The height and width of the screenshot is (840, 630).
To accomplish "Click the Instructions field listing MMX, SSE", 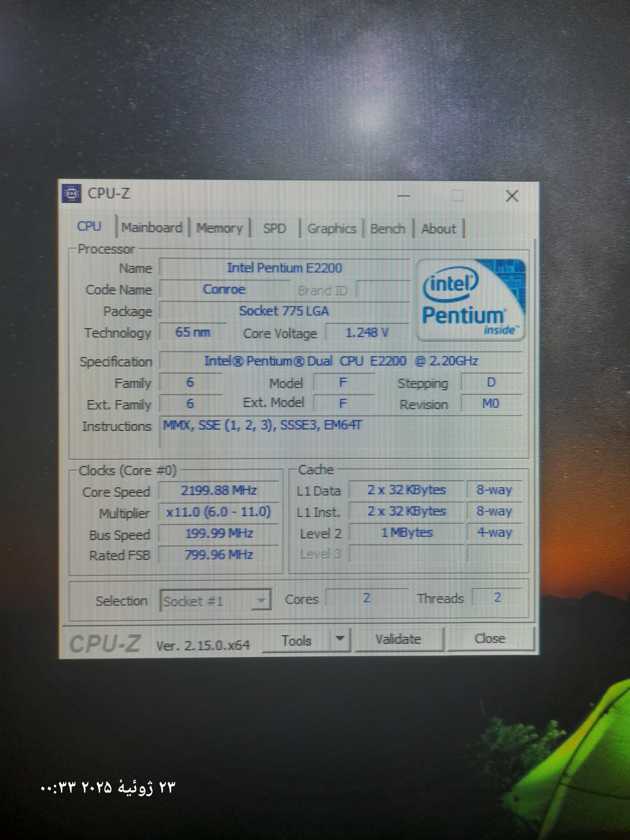I will click(x=262, y=425).
